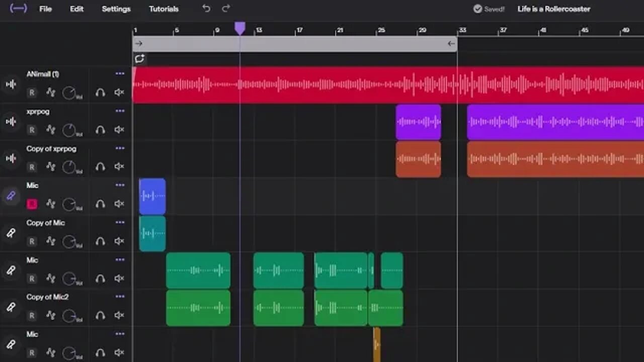Click the Copy of Mic2 track microphone icon

pos(11,307)
